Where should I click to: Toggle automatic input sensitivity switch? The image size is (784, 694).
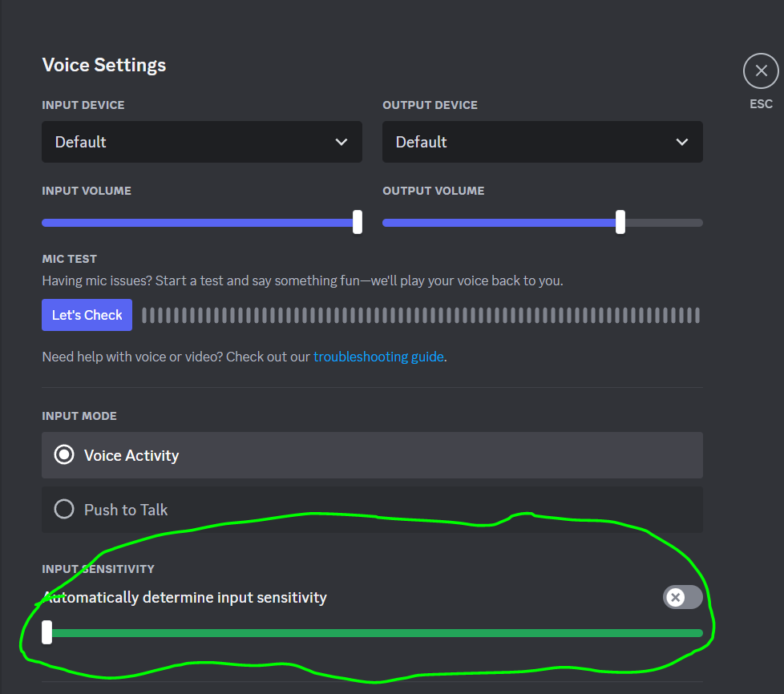pos(682,597)
